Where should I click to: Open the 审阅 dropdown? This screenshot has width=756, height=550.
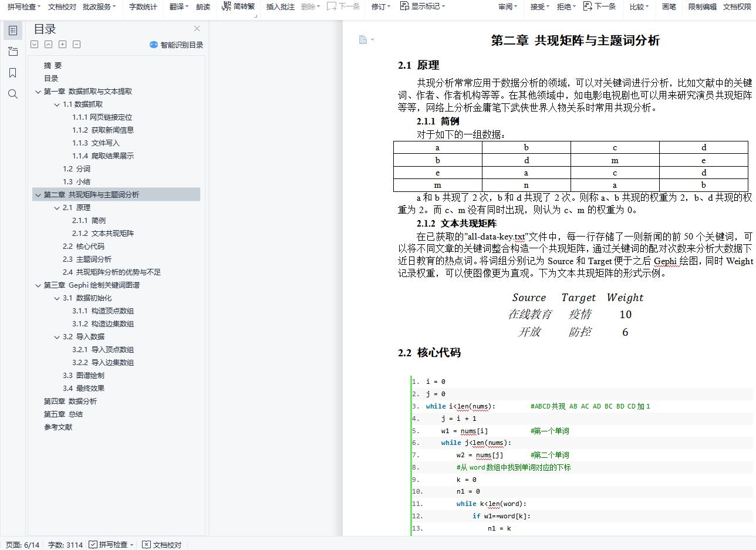(x=508, y=7)
